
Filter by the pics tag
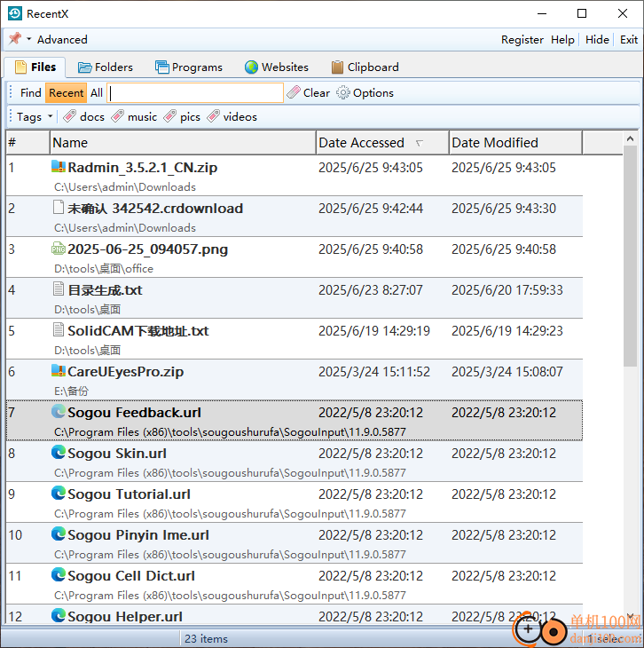pos(181,117)
